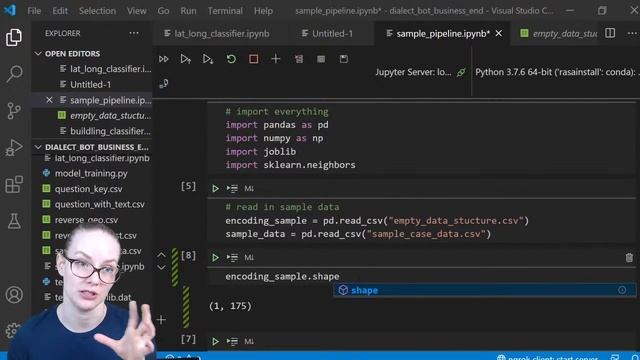Image resolution: width=640 pixels, height=360 pixels.
Task: Delete cell [8] with trash icon
Action: tap(629, 258)
